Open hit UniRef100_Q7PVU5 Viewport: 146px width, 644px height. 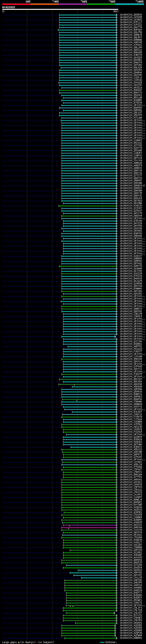[x=131, y=366]
